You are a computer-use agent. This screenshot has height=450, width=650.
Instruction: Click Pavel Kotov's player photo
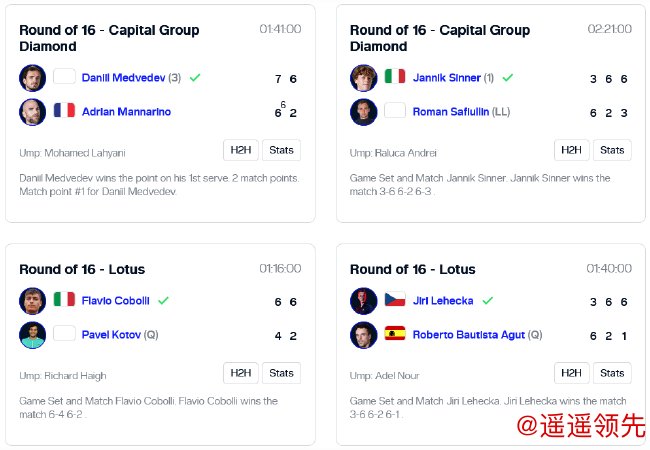pyautogui.click(x=33, y=335)
